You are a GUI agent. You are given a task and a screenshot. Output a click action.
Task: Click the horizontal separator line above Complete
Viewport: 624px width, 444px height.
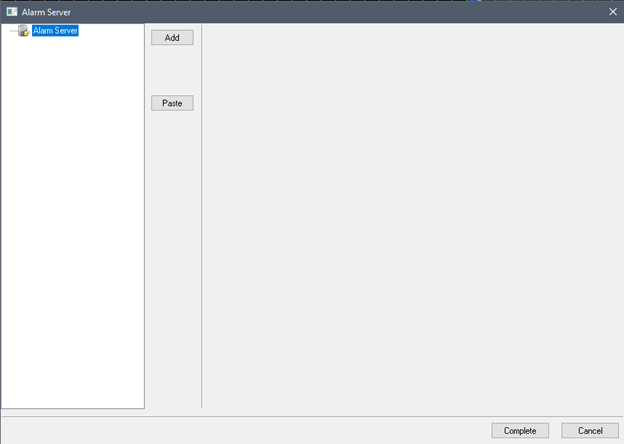pos(312,417)
